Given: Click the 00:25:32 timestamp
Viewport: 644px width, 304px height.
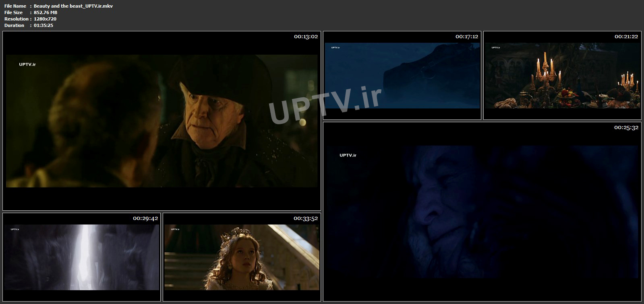Looking at the screenshot, I should pyautogui.click(x=626, y=127).
